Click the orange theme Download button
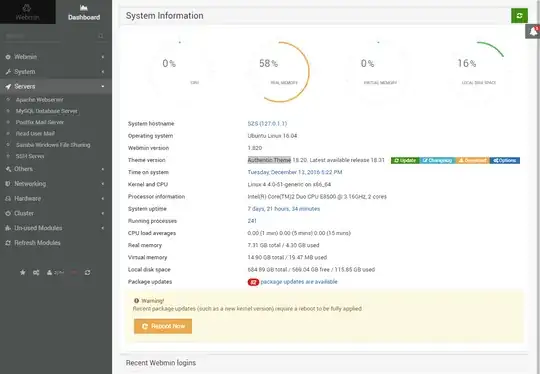This screenshot has height=374, width=540. click(x=473, y=160)
